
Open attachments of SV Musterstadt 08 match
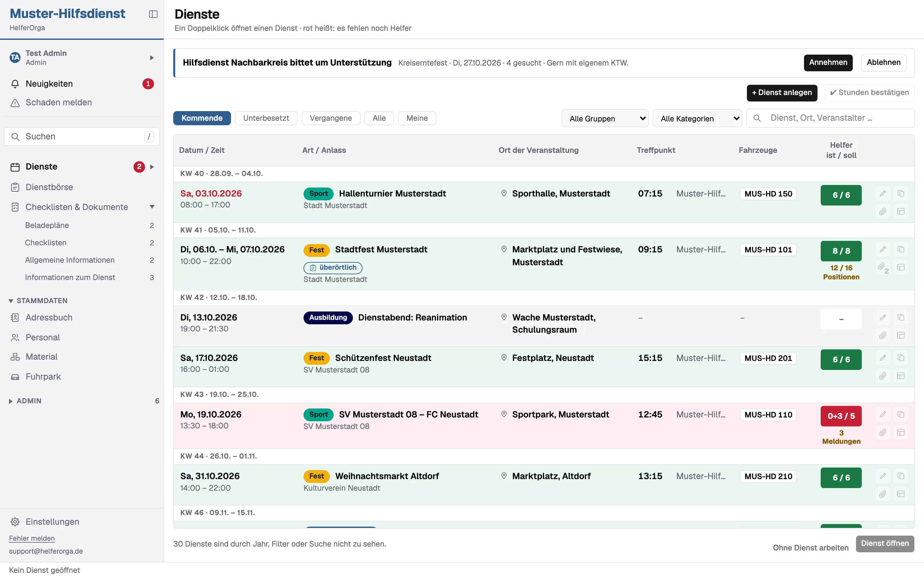[x=883, y=432]
